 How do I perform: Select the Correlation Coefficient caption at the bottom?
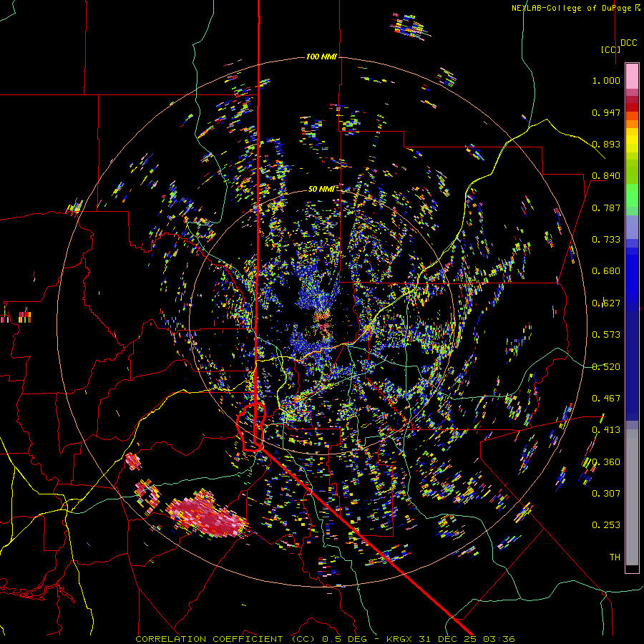click(325, 639)
